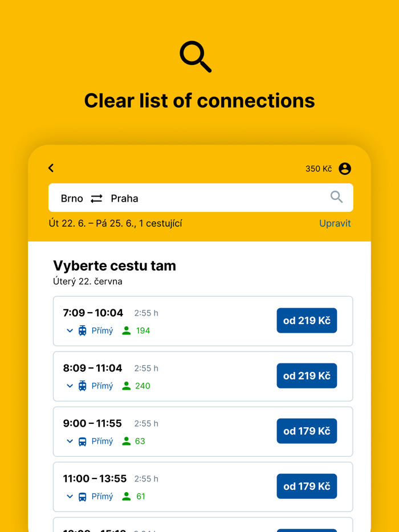Click the train icon on the 7:09 connection
The width and height of the screenshot is (399, 532).
82,330
